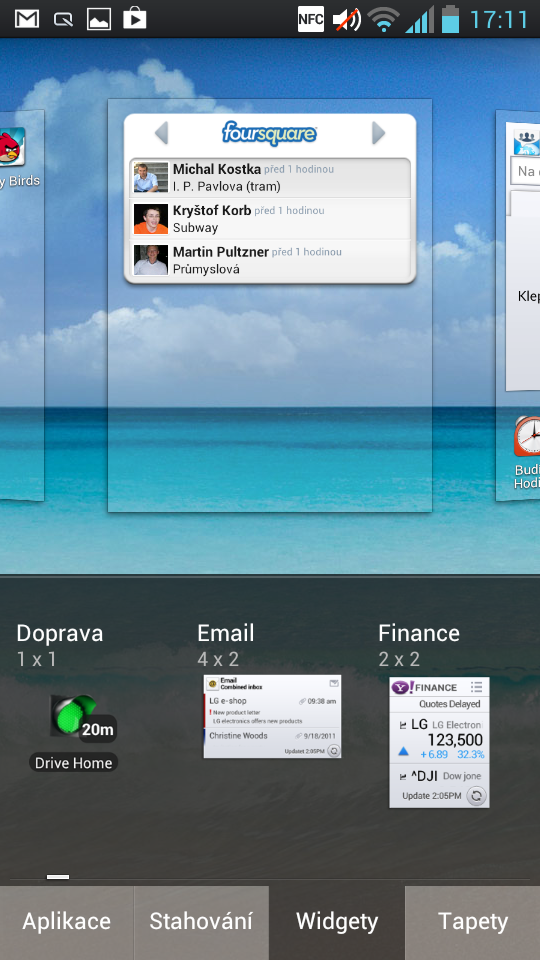
Task: Tap the refresh icon in Finance preview
Action: pyautogui.click(x=476, y=795)
